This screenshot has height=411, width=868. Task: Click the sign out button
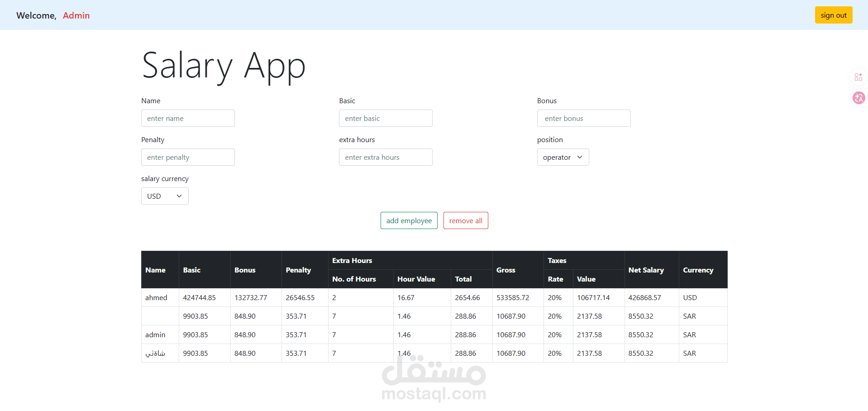[x=834, y=15]
